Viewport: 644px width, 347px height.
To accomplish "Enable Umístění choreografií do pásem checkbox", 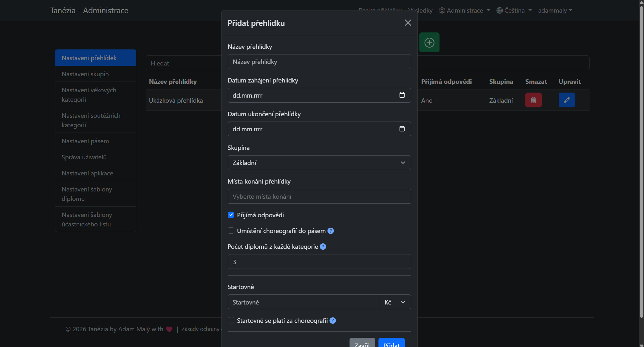I will point(231,231).
